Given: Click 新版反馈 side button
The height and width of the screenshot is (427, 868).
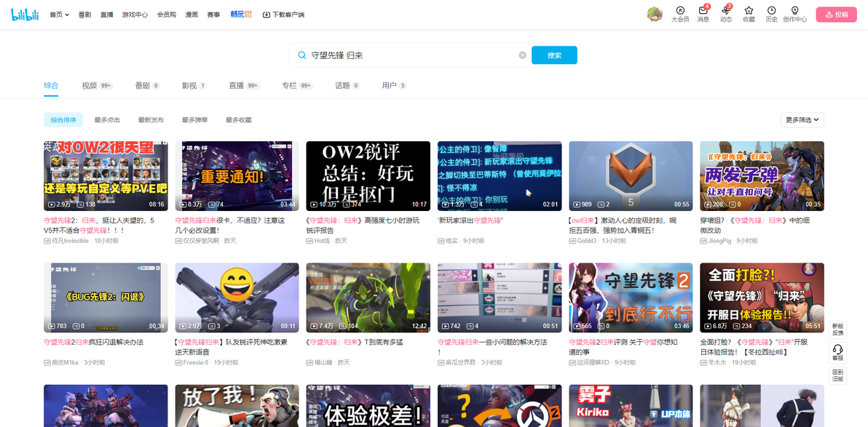Looking at the screenshot, I should pos(837,330).
